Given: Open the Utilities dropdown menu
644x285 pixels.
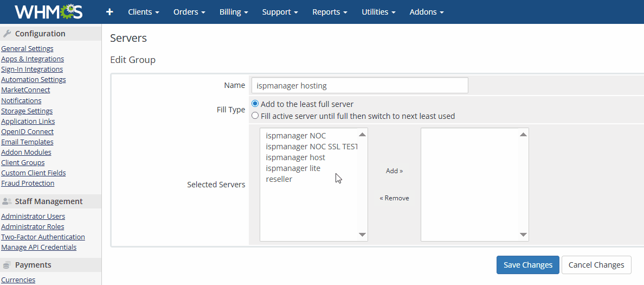Looking at the screenshot, I should coord(378,12).
